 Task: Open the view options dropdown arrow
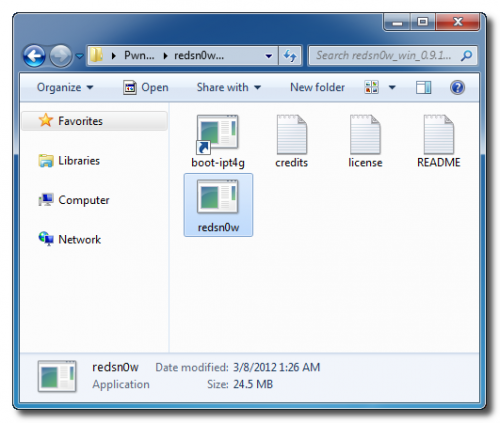coord(392,88)
